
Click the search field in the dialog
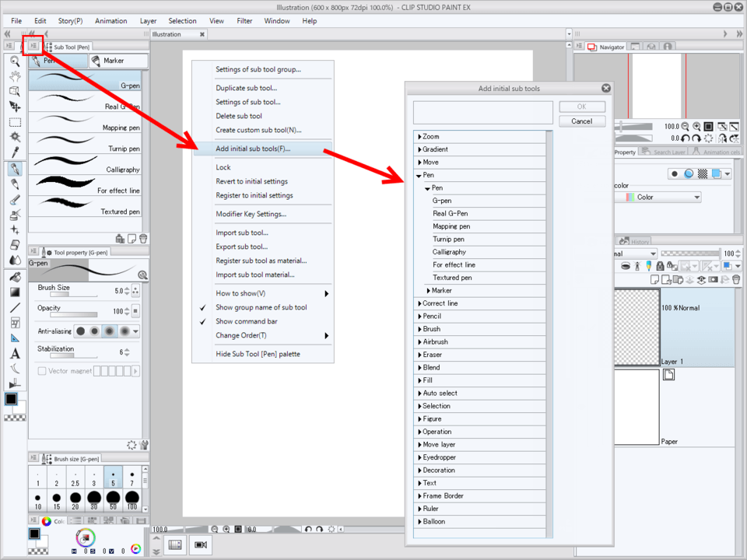(482, 112)
